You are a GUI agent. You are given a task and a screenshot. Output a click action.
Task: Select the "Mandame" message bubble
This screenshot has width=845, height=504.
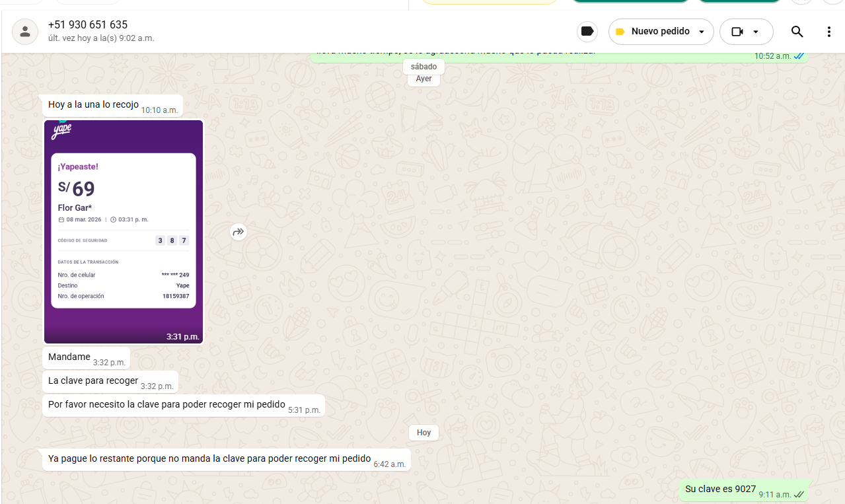[x=69, y=357]
